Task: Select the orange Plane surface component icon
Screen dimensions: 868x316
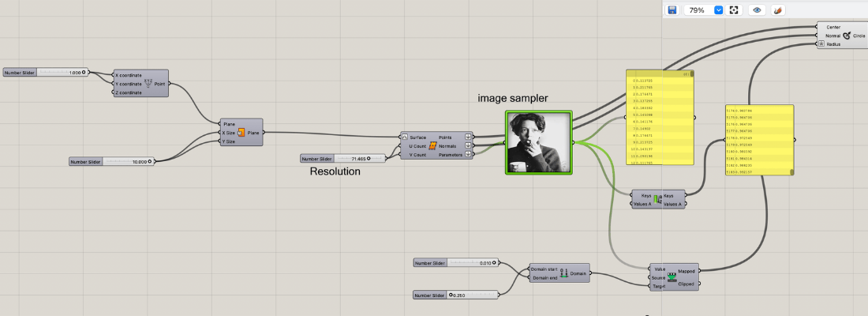Action: pos(241,133)
